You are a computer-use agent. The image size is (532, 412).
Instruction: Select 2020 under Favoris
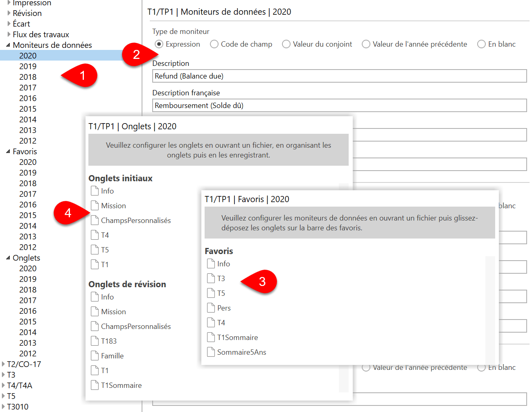click(28, 162)
